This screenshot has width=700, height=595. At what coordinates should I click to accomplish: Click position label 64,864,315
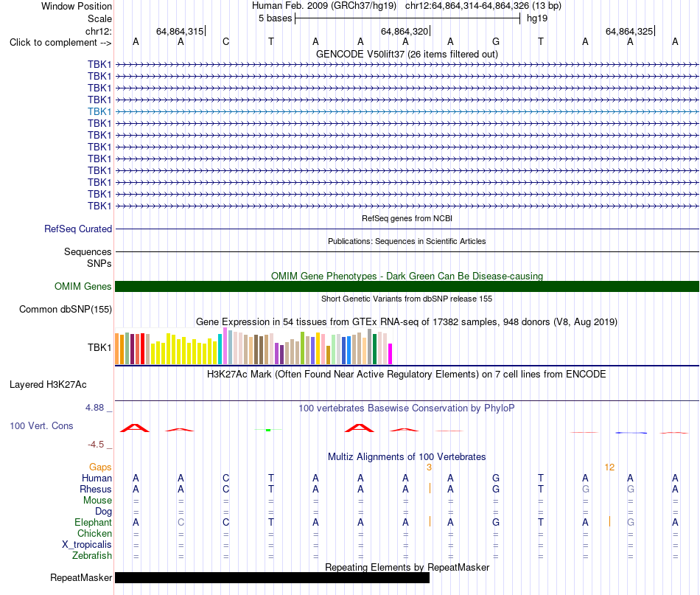(180, 31)
